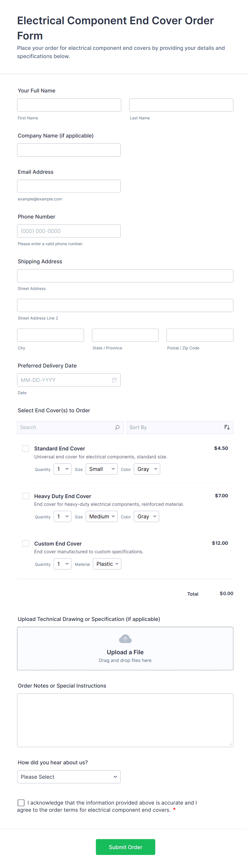
Task: Check the order terms acknowledgement checkbox
Action: [x=21, y=803]
